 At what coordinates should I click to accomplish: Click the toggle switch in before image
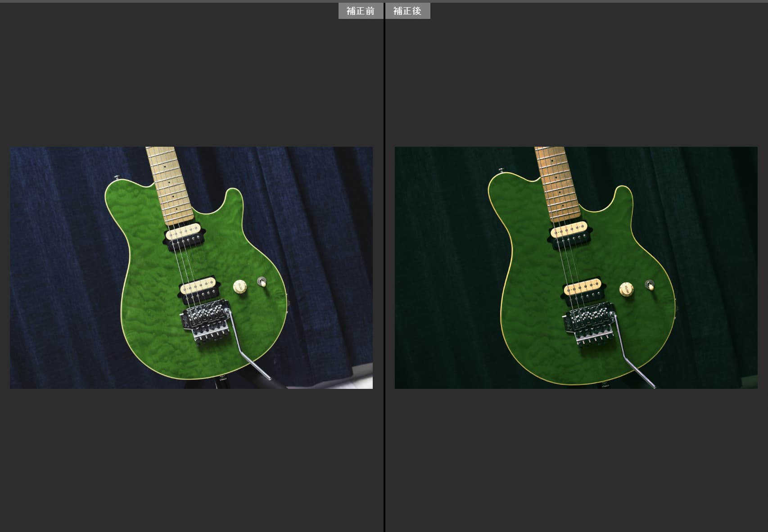click(x=262, y=282)
